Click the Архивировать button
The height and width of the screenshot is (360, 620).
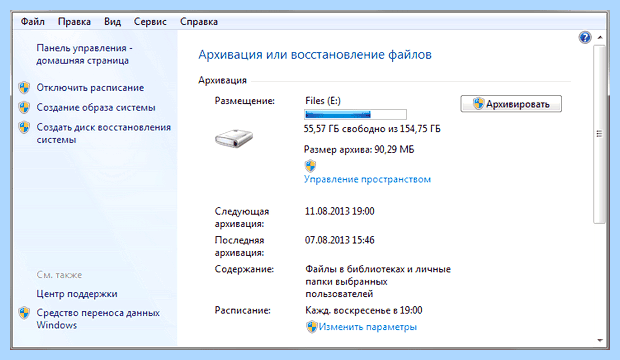pos(511,104)
